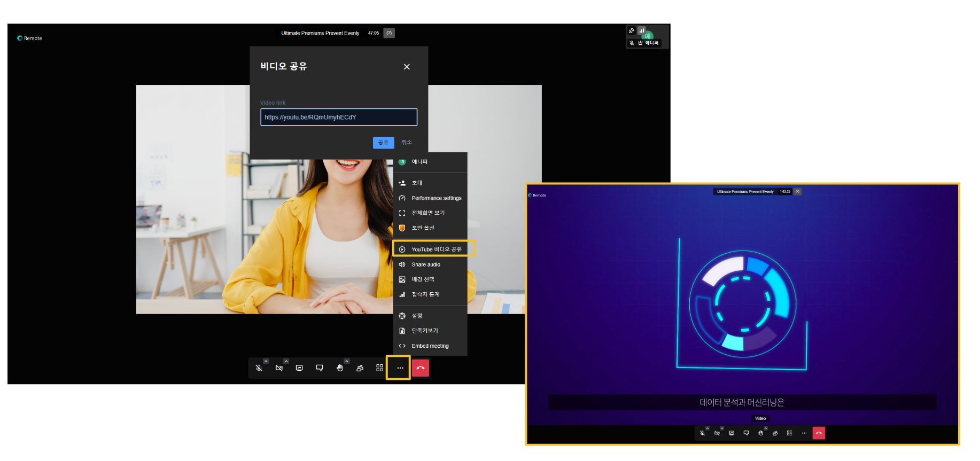
Task: Click the red hang up button
Action: point(421,368)
